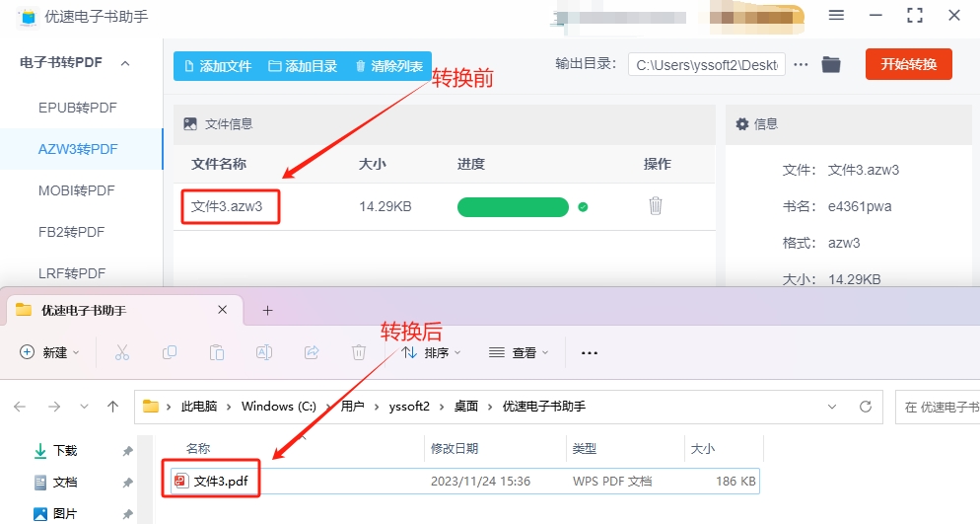Viewport: 980px width, 524px height.
Task: Click the 添加目录 button
Action: 303,66
